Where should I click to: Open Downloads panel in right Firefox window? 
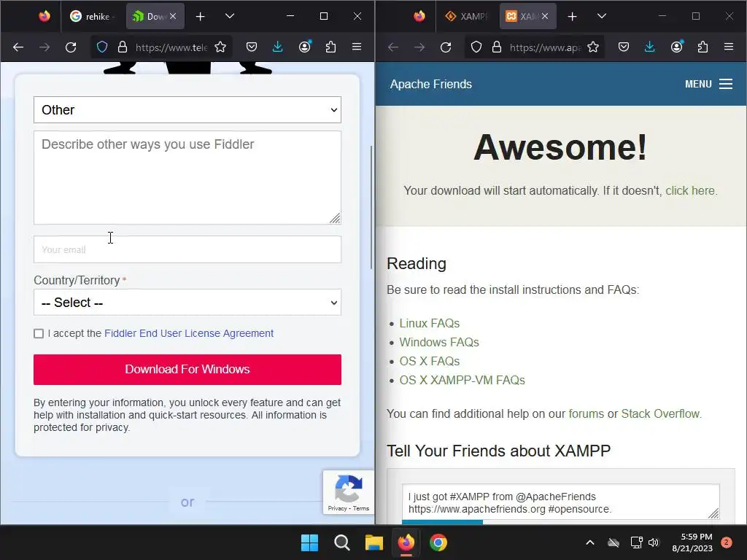point(650,47)
